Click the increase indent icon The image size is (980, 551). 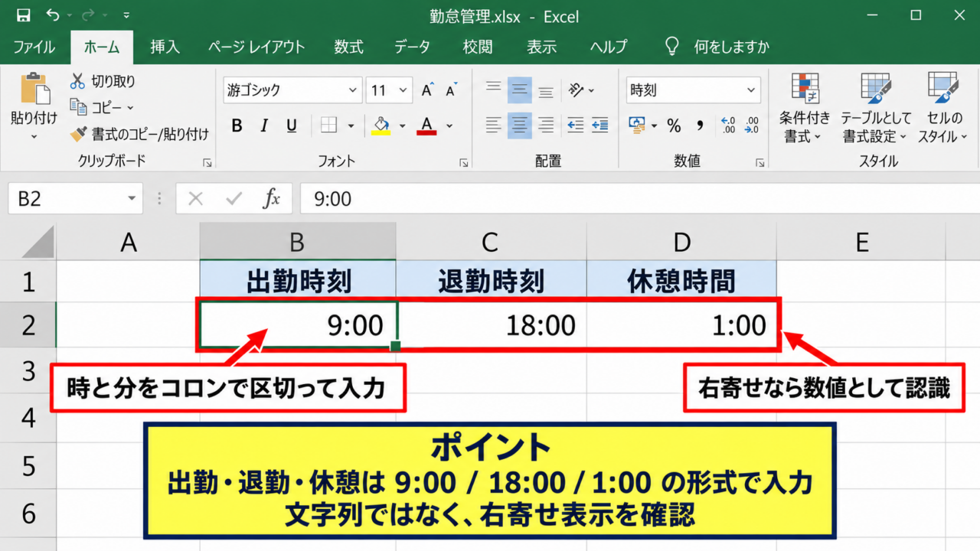599,125
